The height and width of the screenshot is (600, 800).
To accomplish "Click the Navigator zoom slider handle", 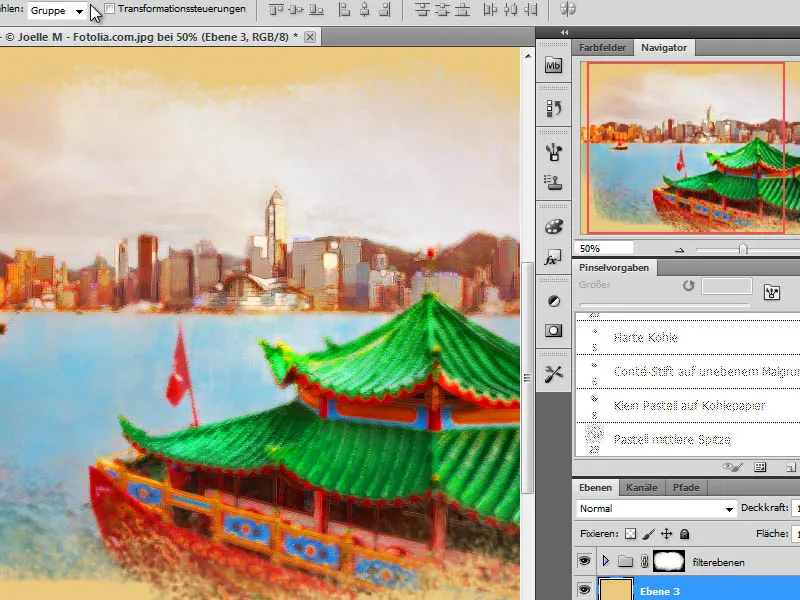I will tap(743, 249).
